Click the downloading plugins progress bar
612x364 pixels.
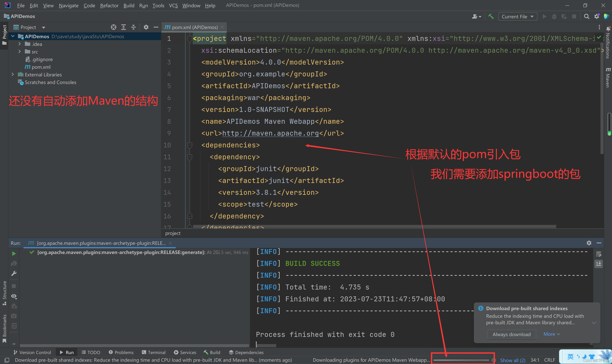[462, 360]
